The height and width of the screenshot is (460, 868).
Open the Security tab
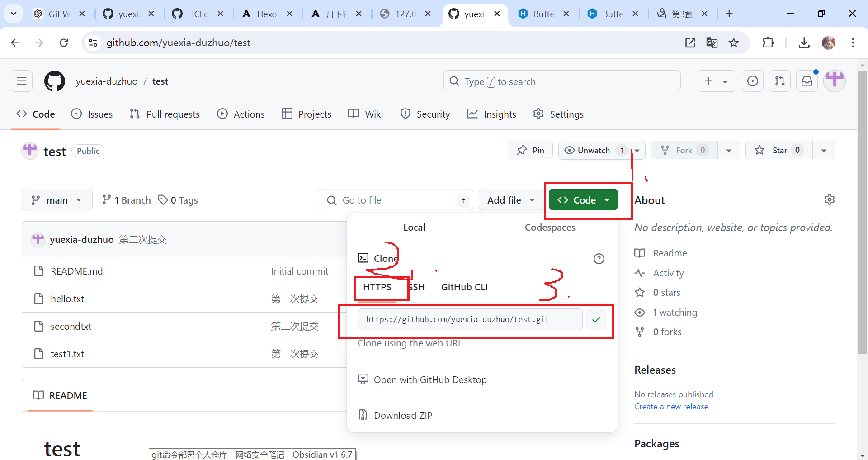[x=425, y=114]
